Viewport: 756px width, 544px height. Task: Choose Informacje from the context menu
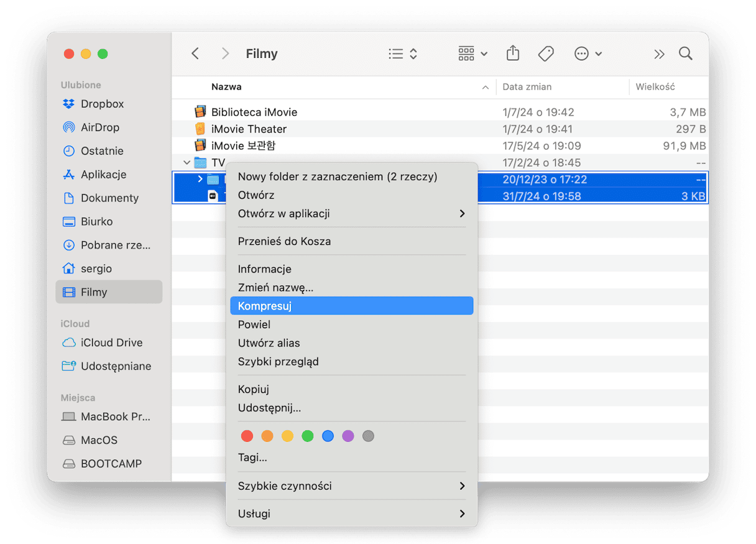tap(352, 269)
